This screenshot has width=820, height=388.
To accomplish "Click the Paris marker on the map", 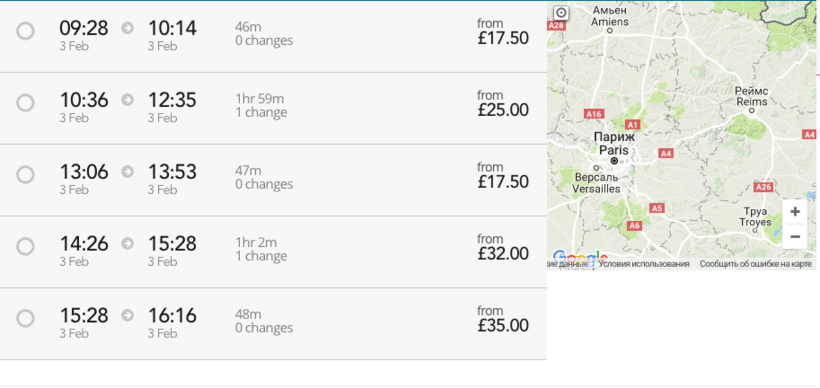I will [x=614, y=161].
